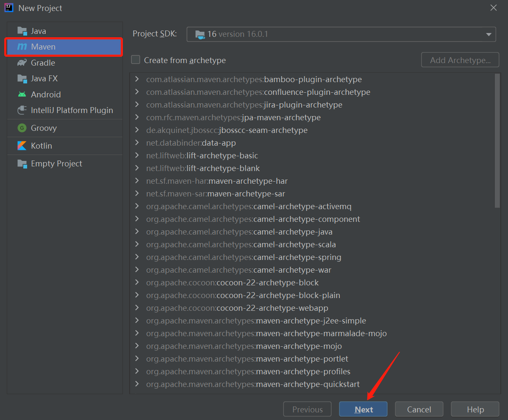Select cocoon-22-archetype-block row text
The height and width of the screenshot is (420, 508).
click(x=232, y=283)
